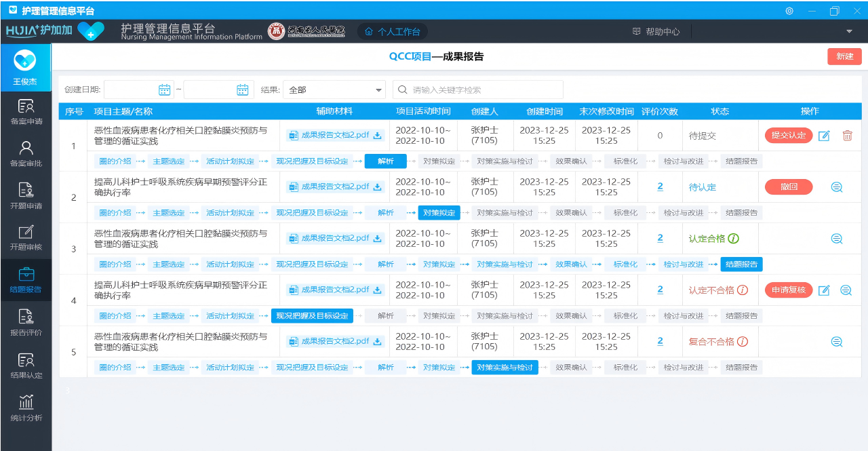
Task: Click 提交认定 button in row 1
Action: (x=788, y=136)
